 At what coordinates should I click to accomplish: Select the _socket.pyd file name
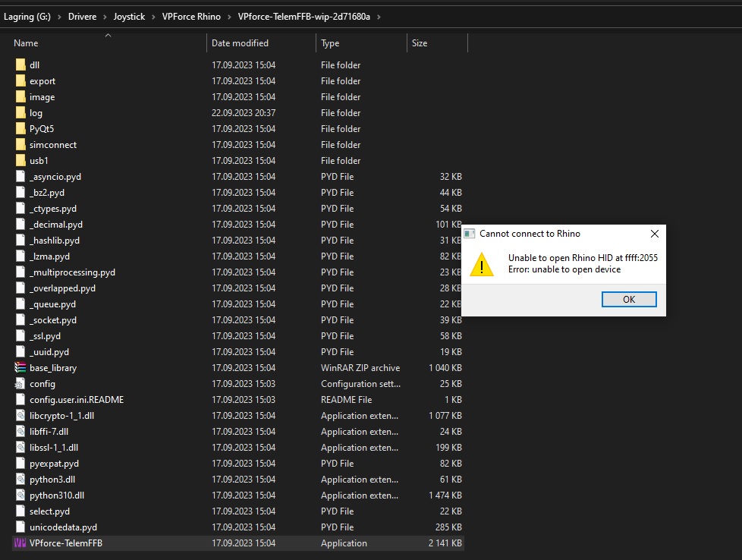pos(53,320)
